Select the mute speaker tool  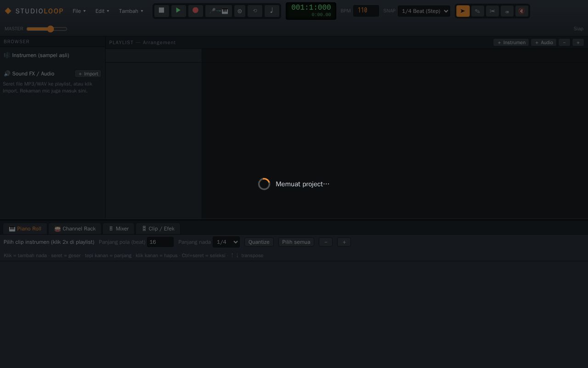[x=521, y=11]
